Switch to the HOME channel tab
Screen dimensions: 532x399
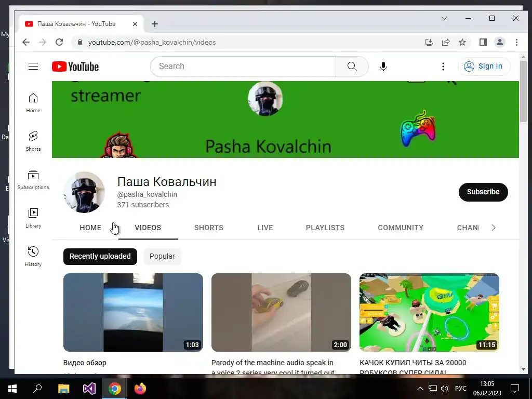(90, 228)
